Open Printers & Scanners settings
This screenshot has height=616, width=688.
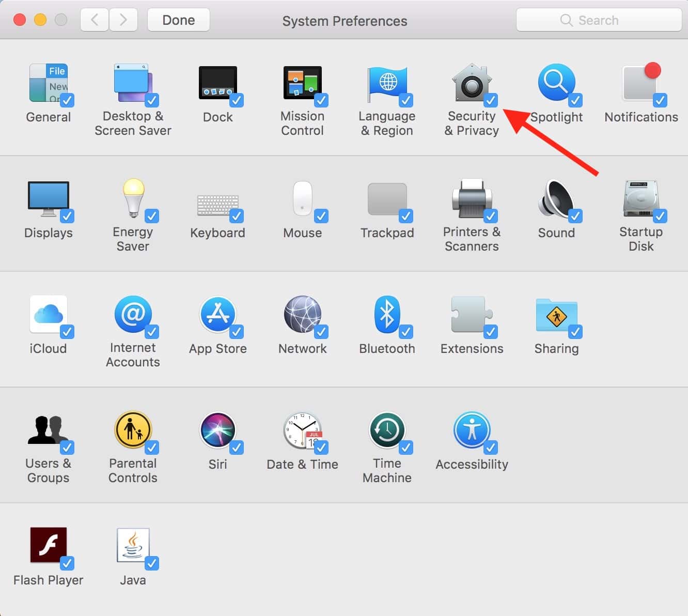pos(471,200)
